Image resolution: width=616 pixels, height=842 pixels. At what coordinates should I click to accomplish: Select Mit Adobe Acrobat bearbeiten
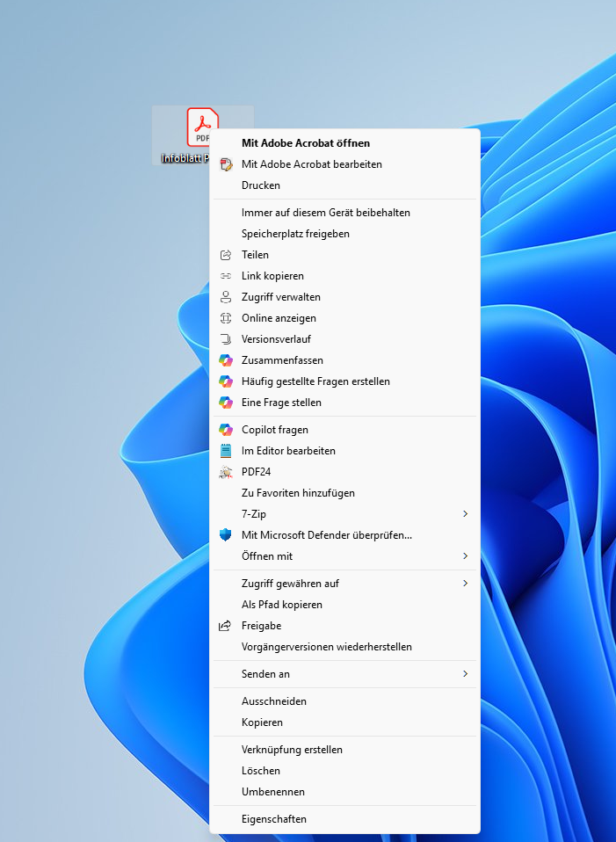[x=344, y=164]
